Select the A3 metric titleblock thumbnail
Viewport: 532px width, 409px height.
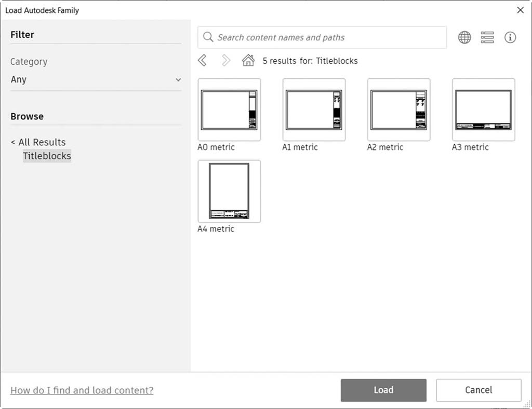point(484,110)
